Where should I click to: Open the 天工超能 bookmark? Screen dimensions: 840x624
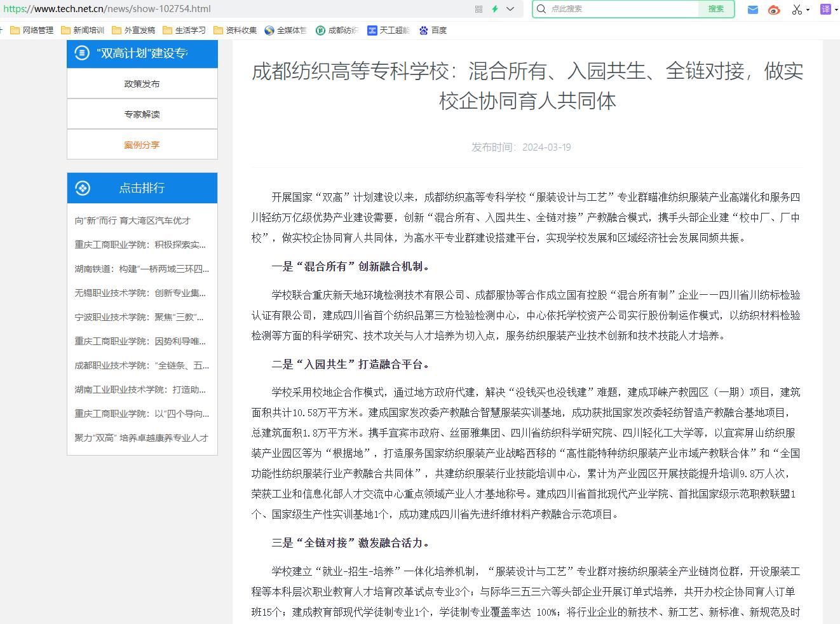(x=388, y=30)
